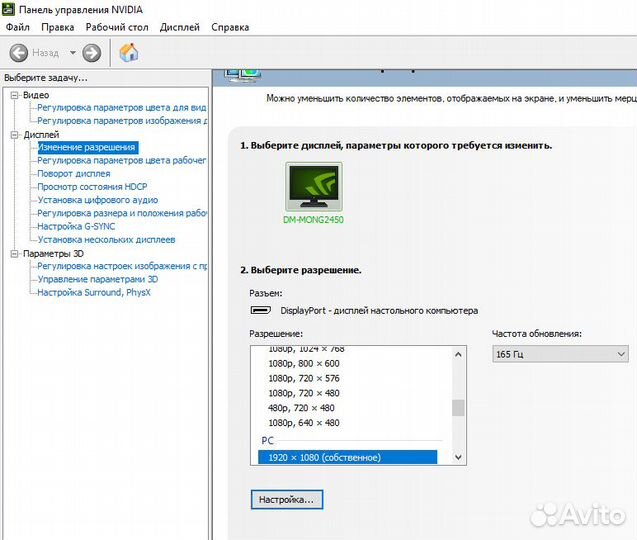Collapse the Параметры 3D tree node
This screenshot has width=637, height=540.
tap(15, 254)
